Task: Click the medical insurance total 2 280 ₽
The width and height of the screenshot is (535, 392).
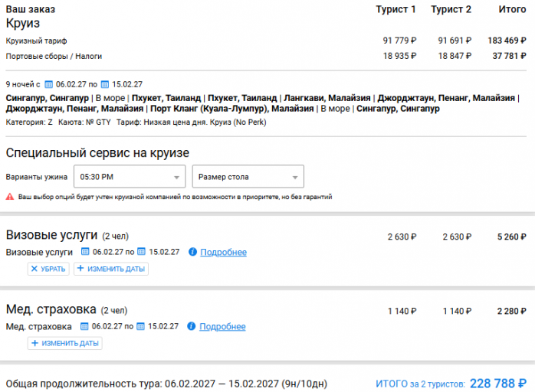Action: pyautogui.click(x=512, y=311)
